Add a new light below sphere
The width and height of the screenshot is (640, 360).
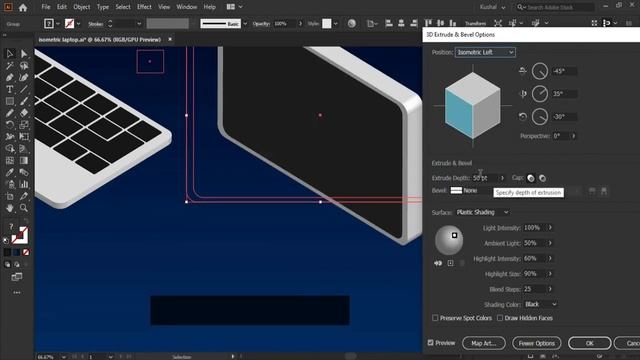[x=450, y=263]
